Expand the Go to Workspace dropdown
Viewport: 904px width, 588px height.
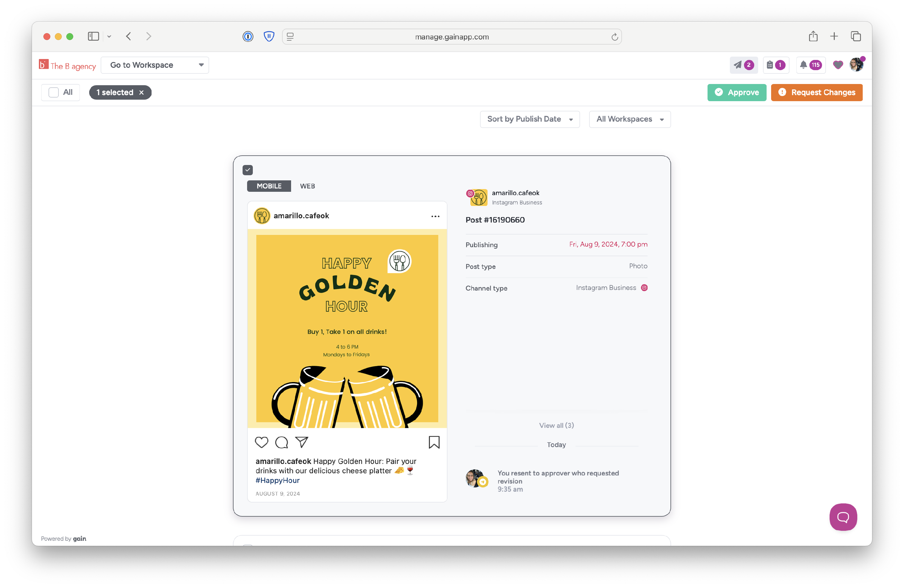point(155,65)
